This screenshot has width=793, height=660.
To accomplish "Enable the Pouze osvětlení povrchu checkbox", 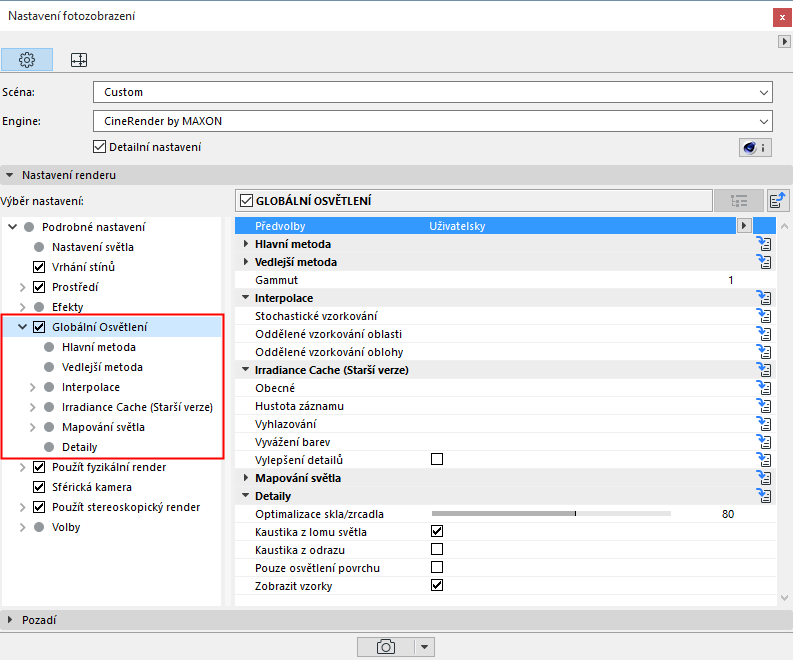I will pyautogui.click(x=437, y=567).
